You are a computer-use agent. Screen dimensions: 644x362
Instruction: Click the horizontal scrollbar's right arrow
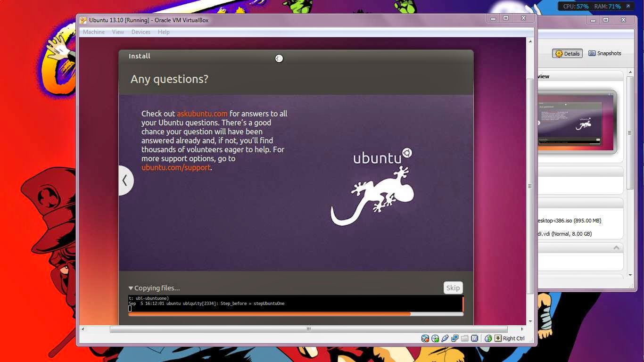click(x=522, y=329)
